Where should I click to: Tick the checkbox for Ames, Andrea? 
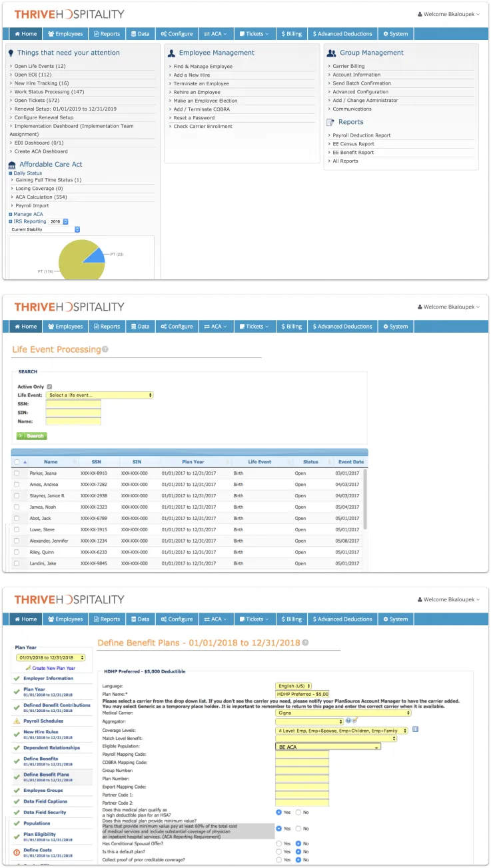pyautogui.click(x=17, y=485)
